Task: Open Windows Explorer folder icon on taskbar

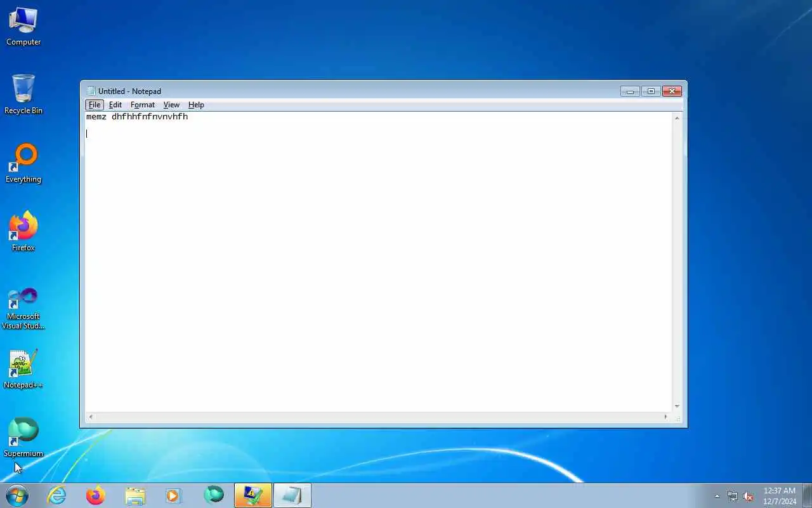Action: 135,495
